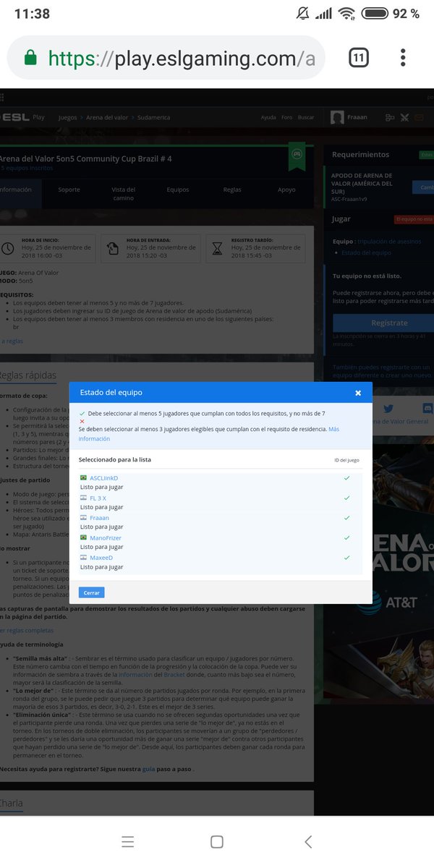Click the game ID checkmark for ASCLlinkD
Screen dimensions: 434x868
tap(347, 478)
